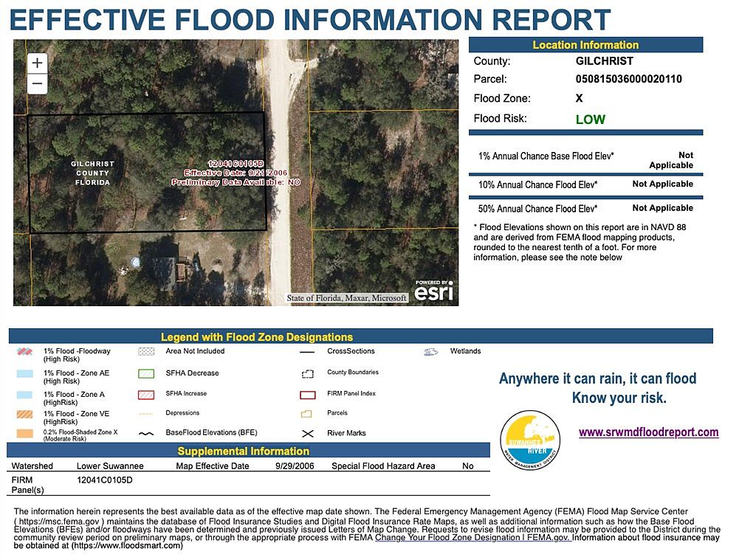
Task: Click the 10% Annual Chance Flood Elev label
Action: 537,185
